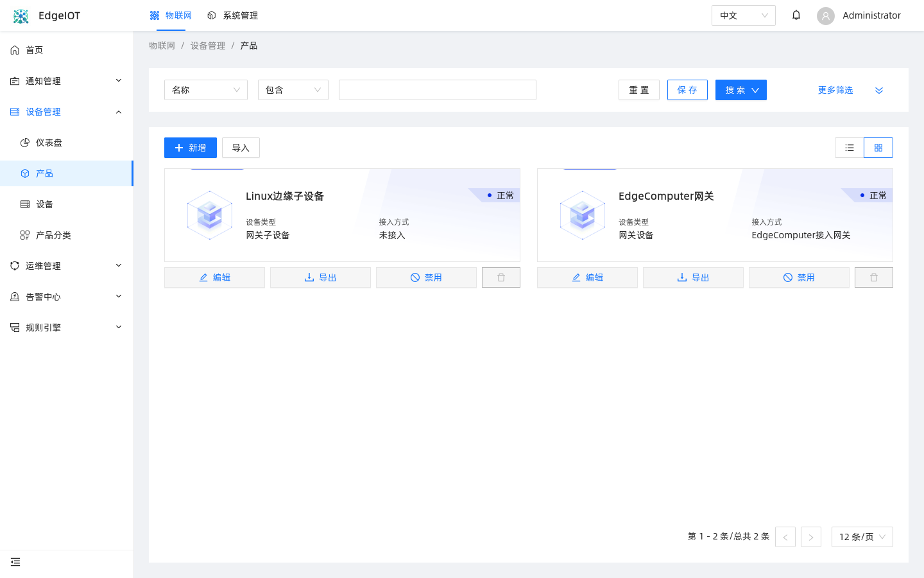924x578 pixels.
Task: Expand 告警中心 menu
Action: [67, 297]
